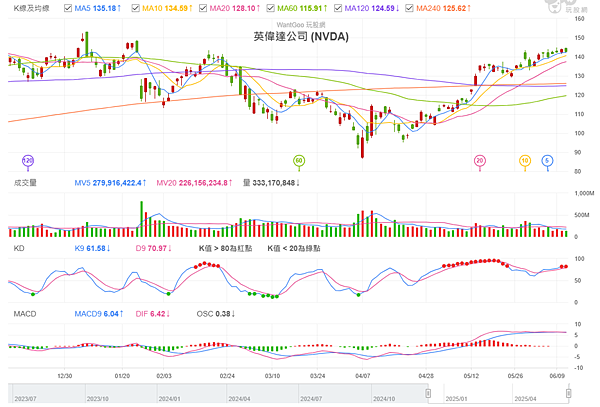Click the K線及均線 section label

(31, 8)
